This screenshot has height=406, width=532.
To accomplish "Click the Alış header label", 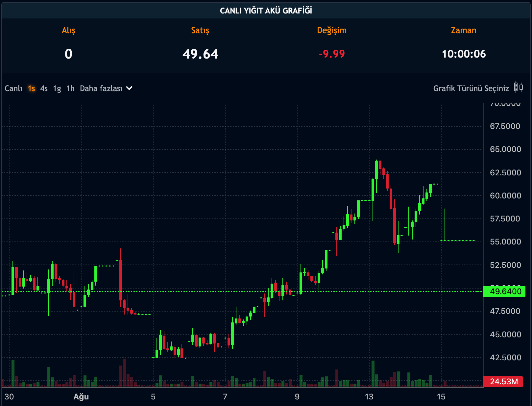I will pos(68,31).
